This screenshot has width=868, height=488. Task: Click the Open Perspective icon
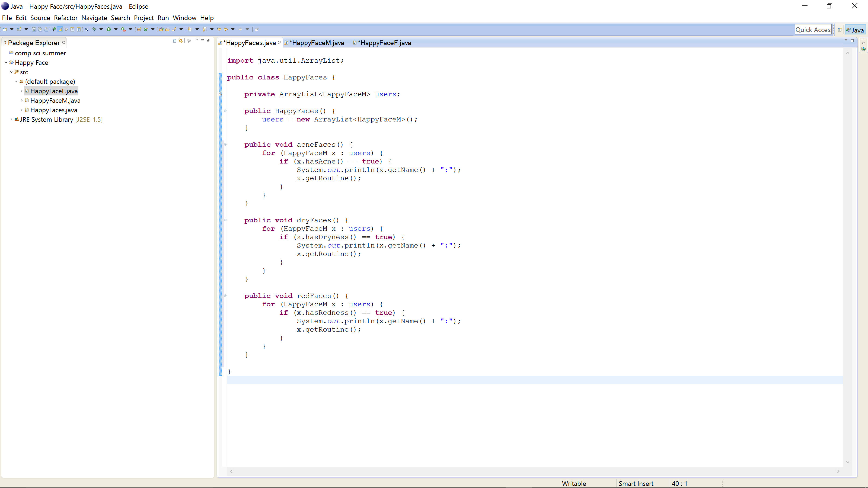click(x=840, y=30)
